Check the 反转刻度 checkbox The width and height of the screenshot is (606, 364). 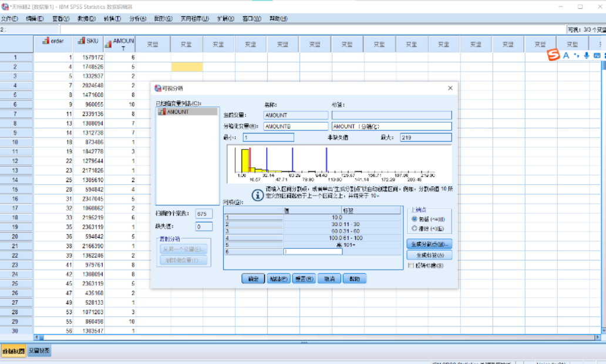pyautogui.click(x=411, y=265)
